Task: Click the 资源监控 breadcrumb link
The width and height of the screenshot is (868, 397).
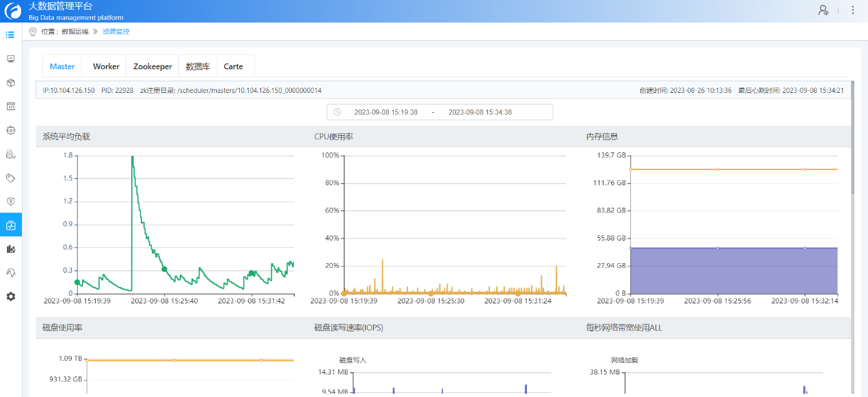Action: click(x=116, y=31)
